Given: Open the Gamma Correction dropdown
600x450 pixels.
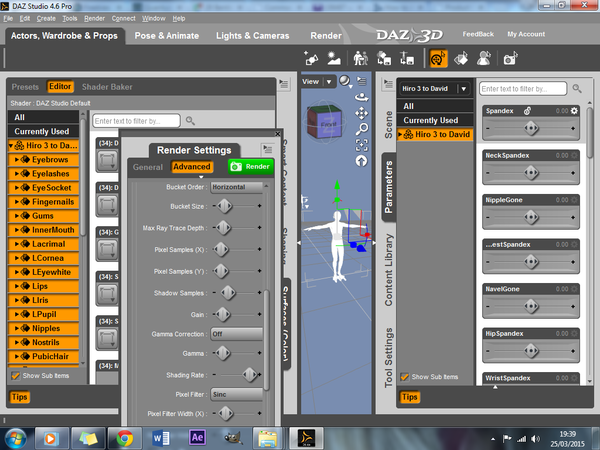Looking at the screenshot, I should pyautogui.click(x=237, y=334).
